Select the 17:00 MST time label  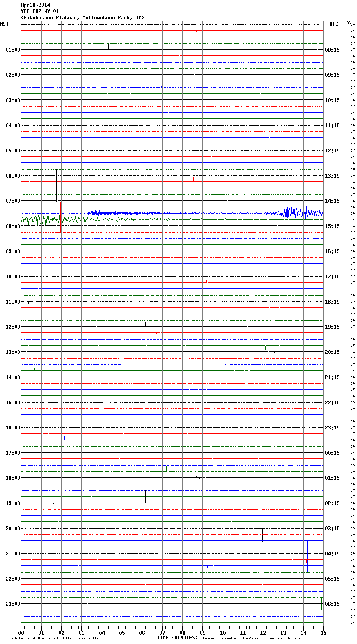[13, 453]
